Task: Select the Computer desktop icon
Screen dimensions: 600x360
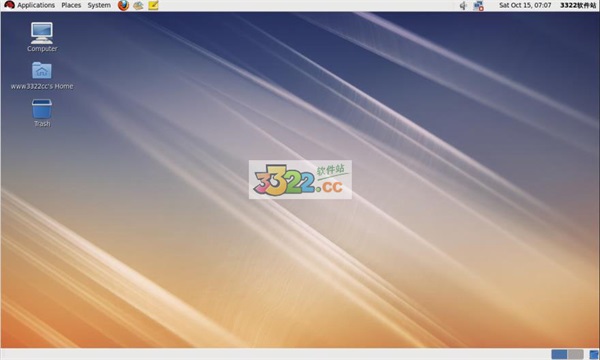Action: [x=42, y=37]
